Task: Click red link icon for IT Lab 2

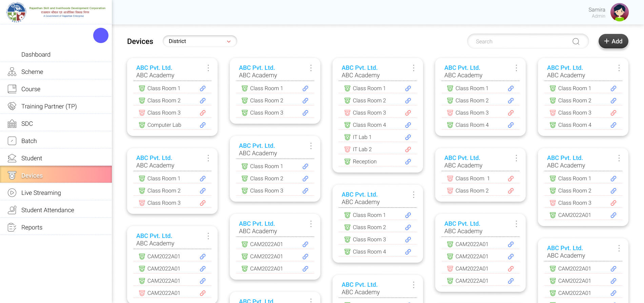Action: coord(408,149)
